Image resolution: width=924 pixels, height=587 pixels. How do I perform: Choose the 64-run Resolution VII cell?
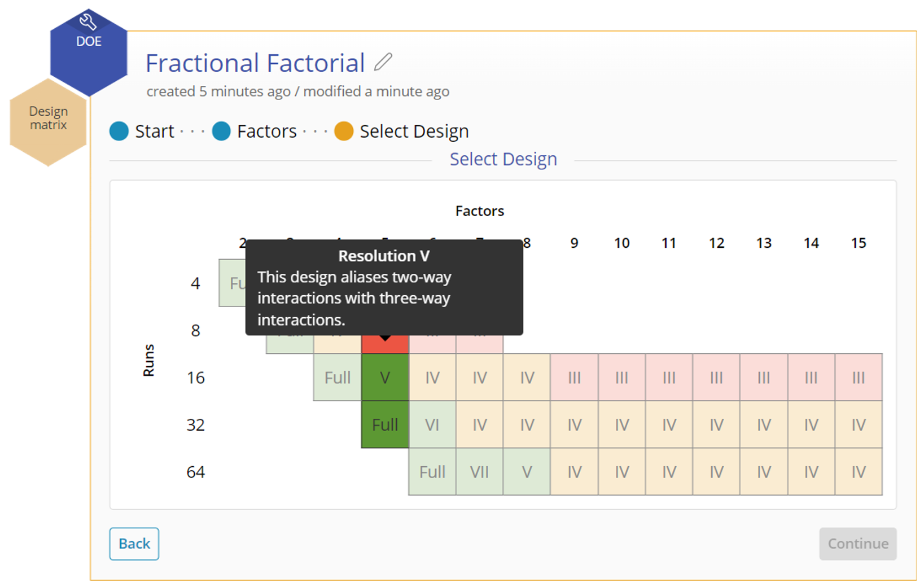[x=480, y=472]
